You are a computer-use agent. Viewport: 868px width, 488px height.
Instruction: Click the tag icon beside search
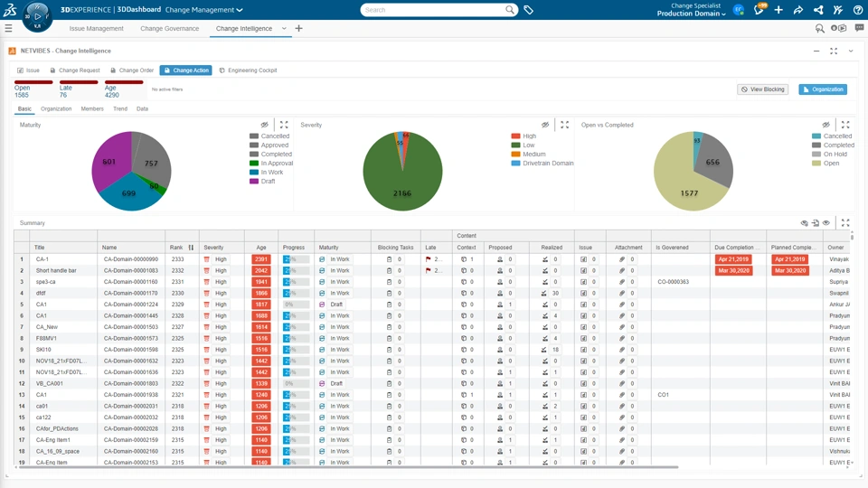coord(529,10)
